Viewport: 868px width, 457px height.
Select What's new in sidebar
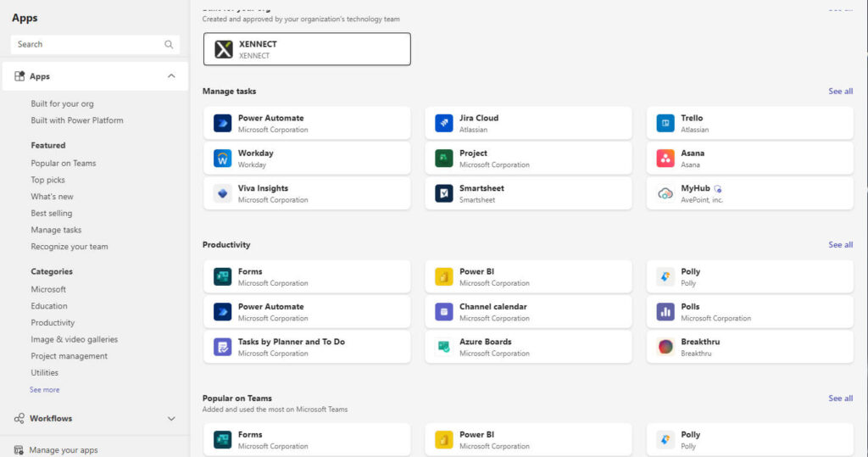point(52,197)
